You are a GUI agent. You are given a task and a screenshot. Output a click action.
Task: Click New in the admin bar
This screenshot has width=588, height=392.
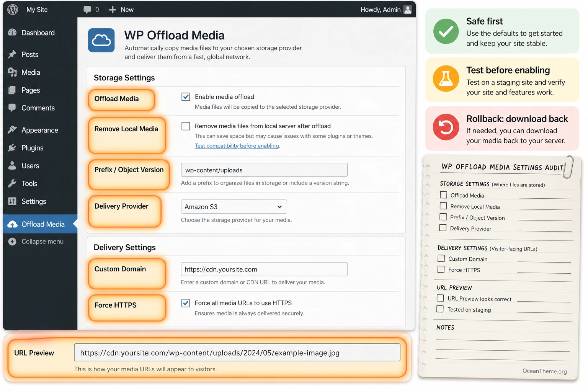point(127,10)
